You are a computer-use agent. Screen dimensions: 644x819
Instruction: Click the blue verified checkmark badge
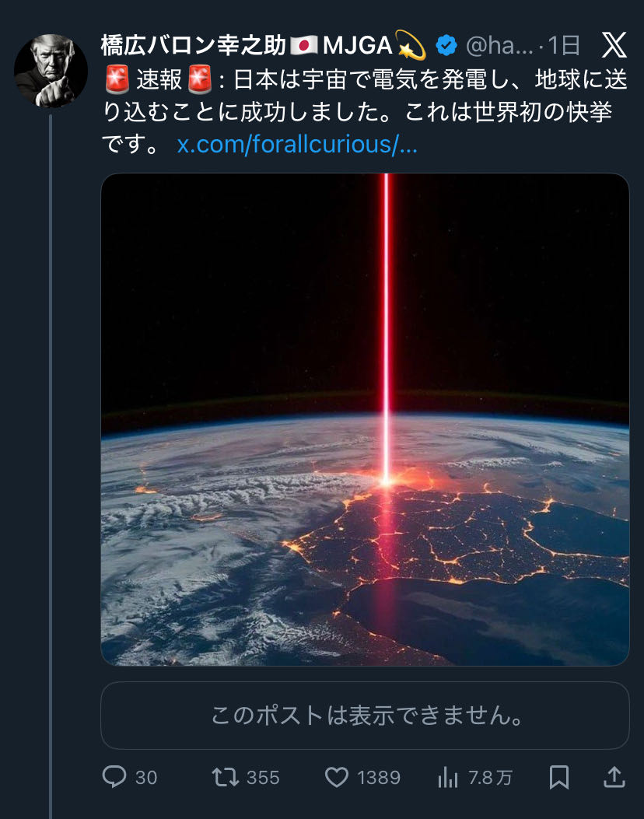pyautogui.click(x=446, y=46)
